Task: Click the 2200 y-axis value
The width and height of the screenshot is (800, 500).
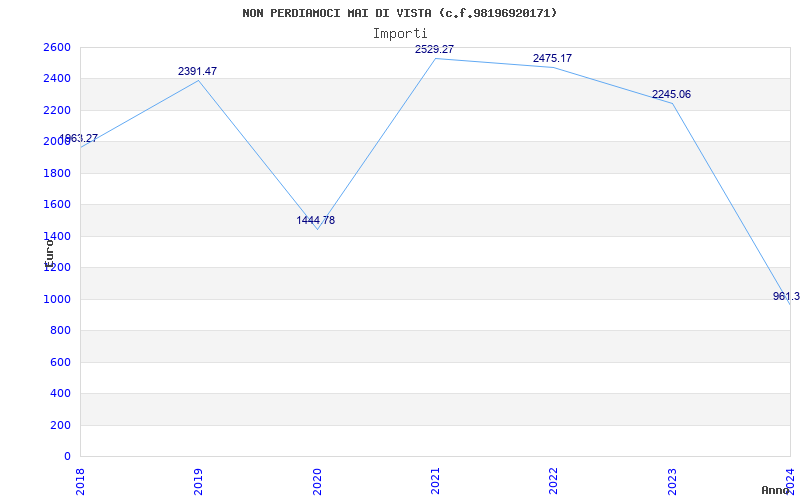Action: (57, 110)
